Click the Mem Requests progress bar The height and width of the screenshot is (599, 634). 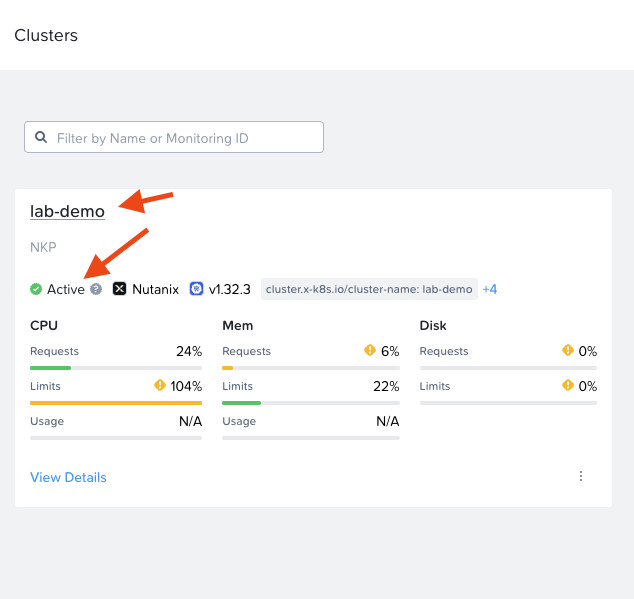point(311,368)
